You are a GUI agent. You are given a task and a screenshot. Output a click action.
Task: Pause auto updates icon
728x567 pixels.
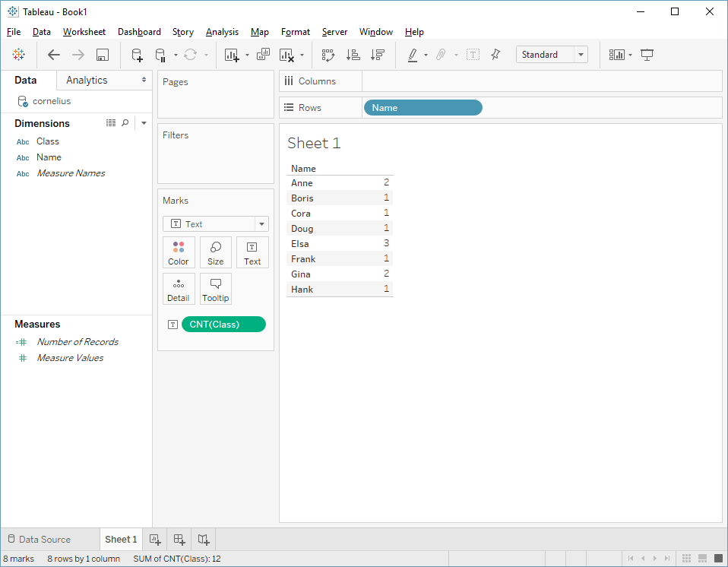[160, 55]
